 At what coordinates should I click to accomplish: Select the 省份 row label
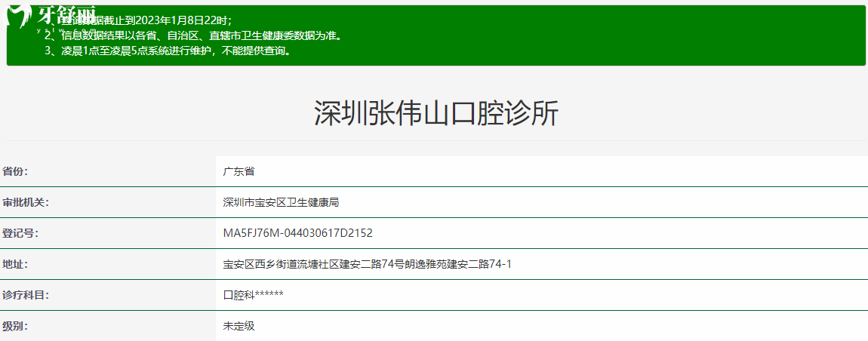click(15, 171)
